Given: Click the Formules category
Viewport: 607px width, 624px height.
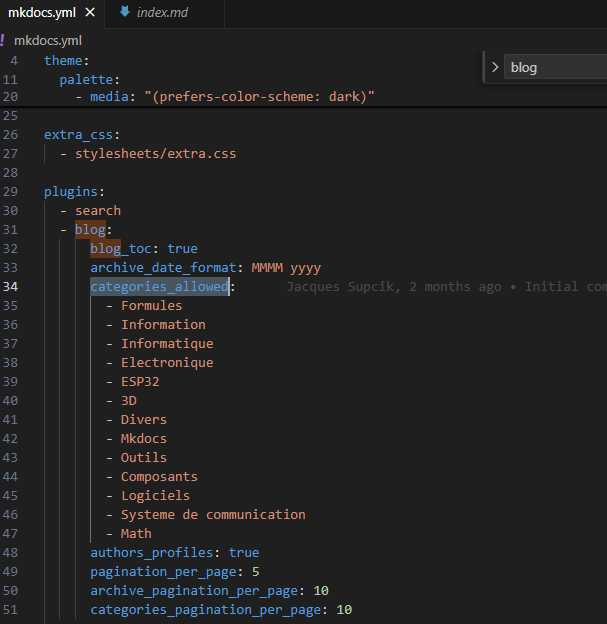Looking at the screenshot, I should point(152,306).
